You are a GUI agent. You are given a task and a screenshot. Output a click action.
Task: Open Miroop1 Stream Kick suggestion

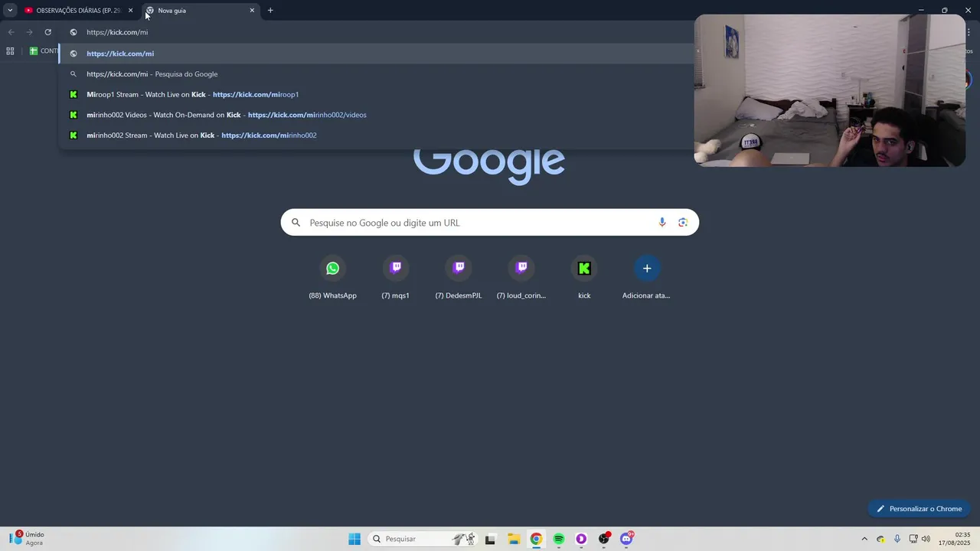[x=375, y=94]
